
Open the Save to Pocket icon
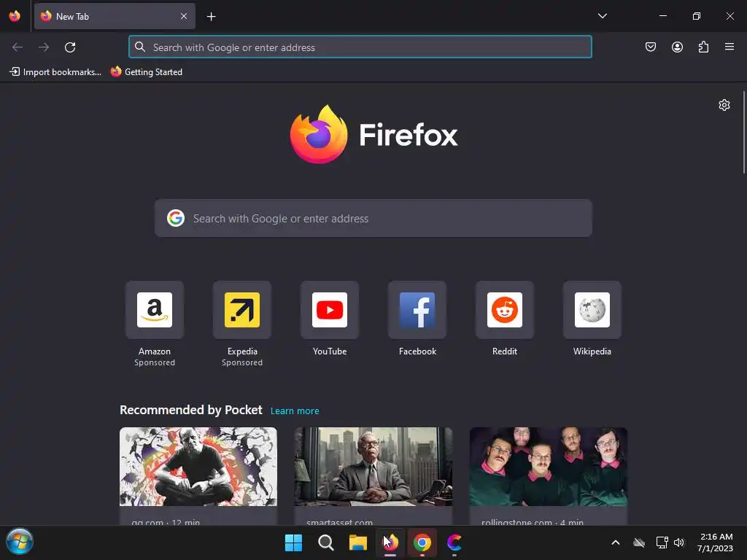tap(650, 47)
